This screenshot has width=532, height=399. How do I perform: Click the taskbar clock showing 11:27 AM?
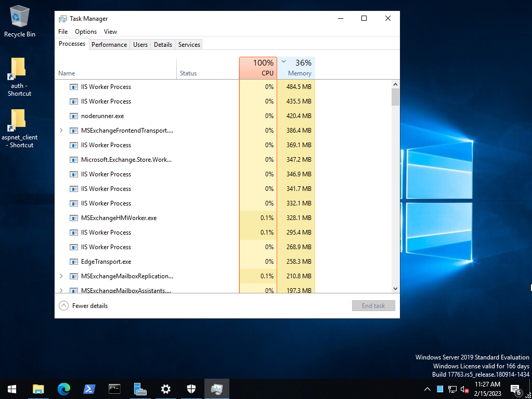[x=487, y=389]
